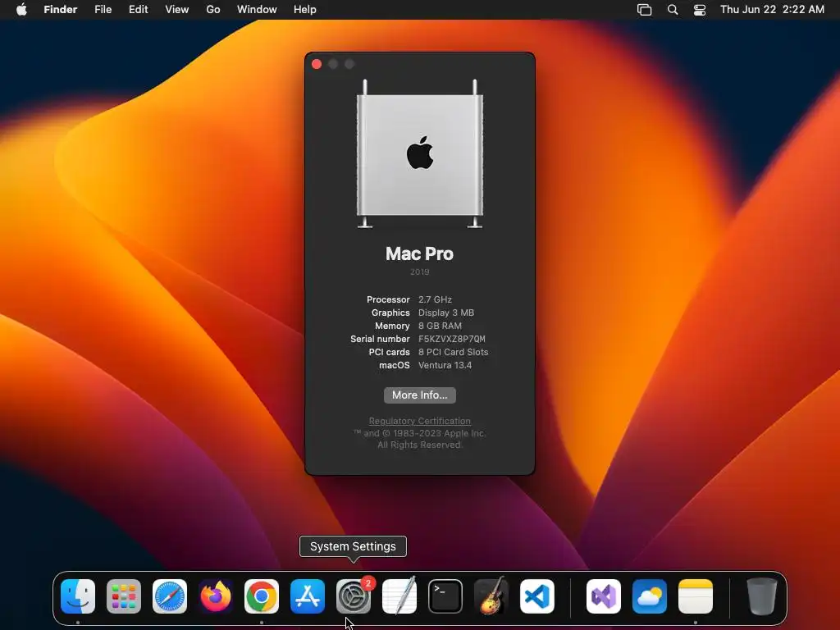Open the Trash in the Dock
The image size is (840, 630).
click(x=762, y=596)
